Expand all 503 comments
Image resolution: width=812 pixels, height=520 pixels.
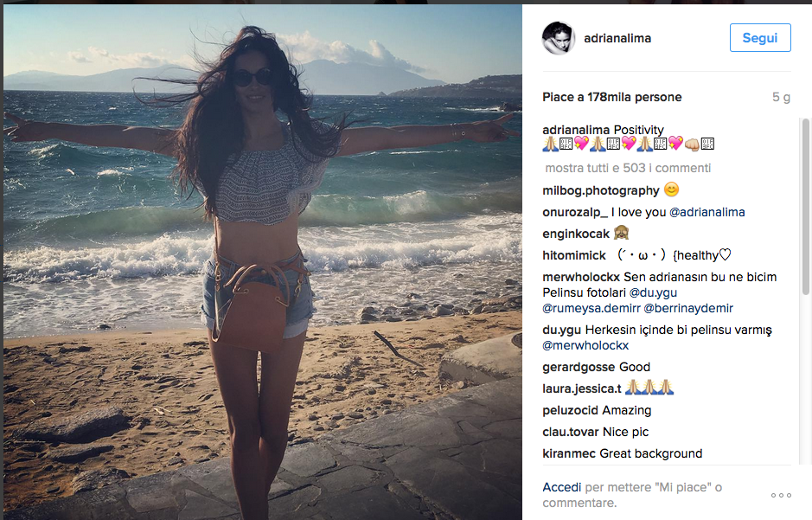pyautogui.click(x=628, y=168)
